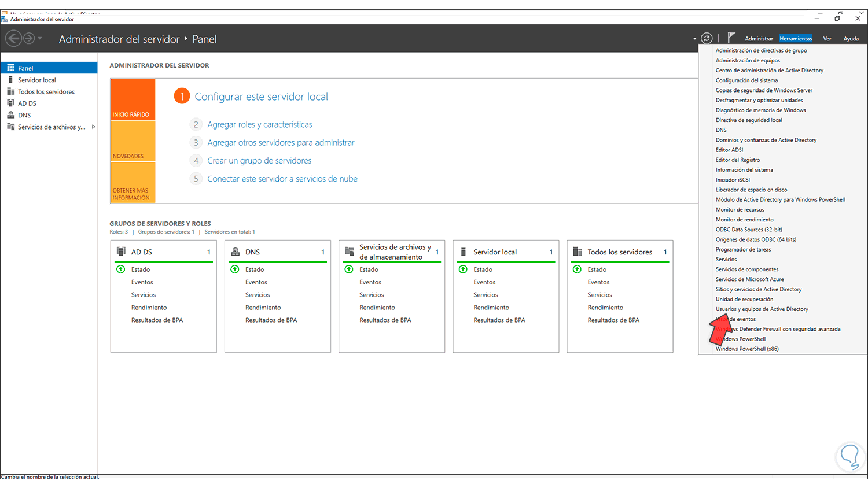Select the NOVEDADES tile
Screen dimensions: 868x488
133,141
